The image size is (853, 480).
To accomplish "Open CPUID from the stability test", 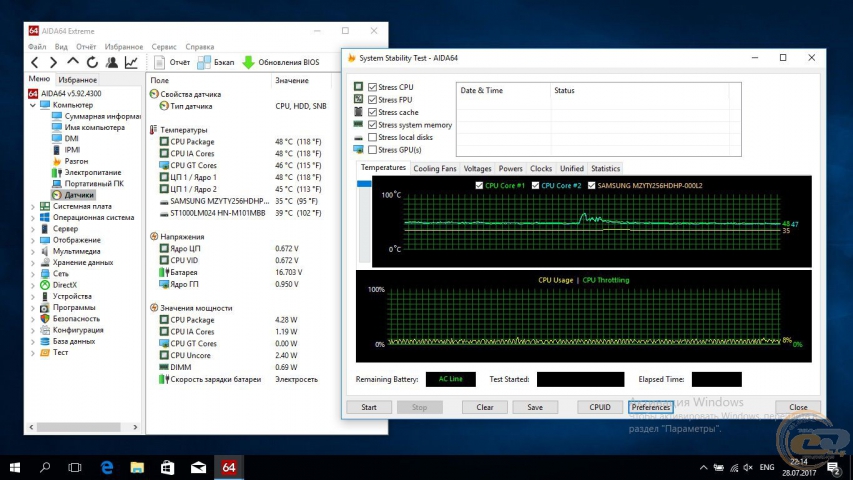I will click(x=600, y=407).
